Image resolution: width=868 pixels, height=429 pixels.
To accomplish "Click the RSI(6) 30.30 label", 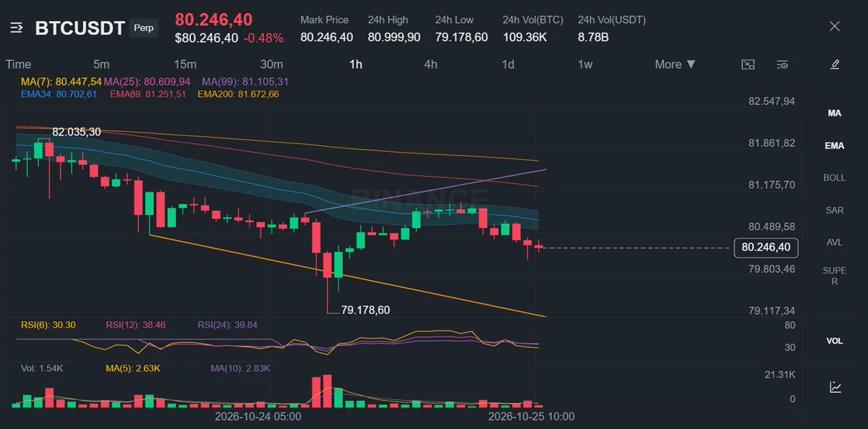I will click(x=48, y=325).
